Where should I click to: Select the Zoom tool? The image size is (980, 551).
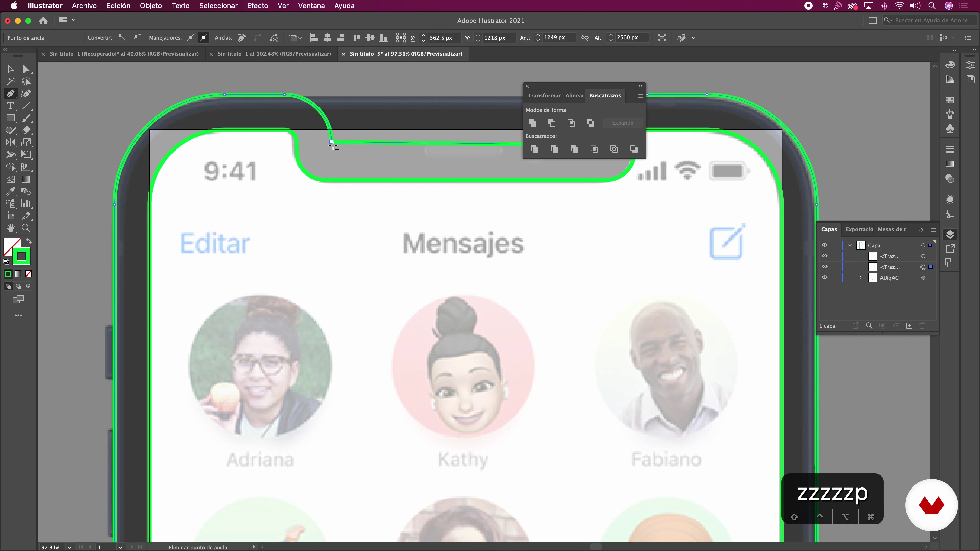coord(26,228)
